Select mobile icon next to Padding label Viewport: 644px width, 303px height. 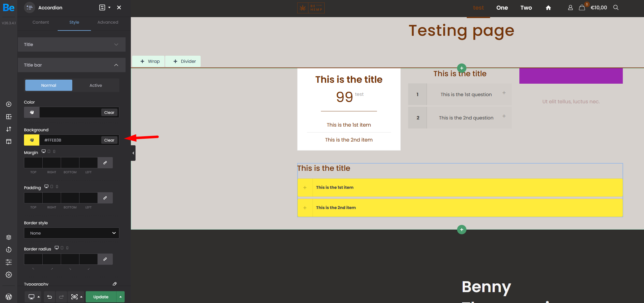coord(57,186)
